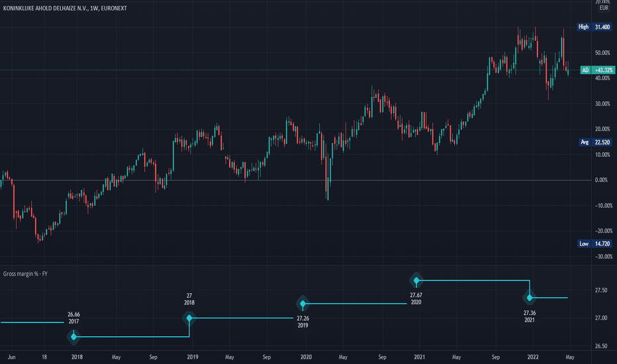Click the 2018 gross margin diamond marker
This screenshot has width=617, height=364.
(x=189, y=318)
